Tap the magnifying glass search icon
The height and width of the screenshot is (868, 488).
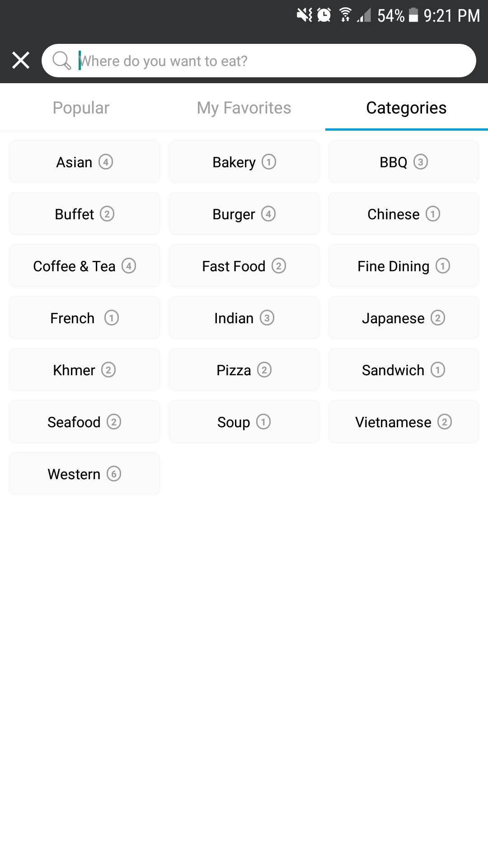pyautogui.click(x=61, y=61)
